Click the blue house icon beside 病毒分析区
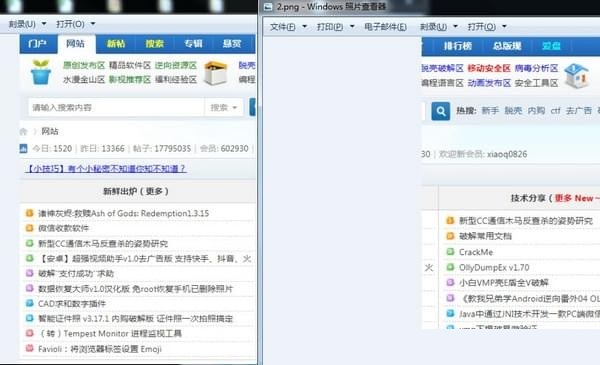 pyautogui.click(x=576, y=76)
